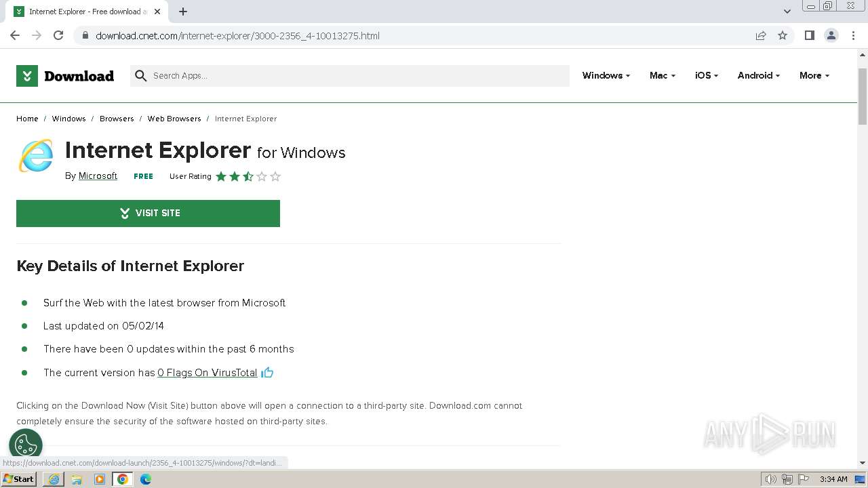Screen dimensions: 868x488
Task: Open tab search dropdown arrow
Action: [787, 12]
